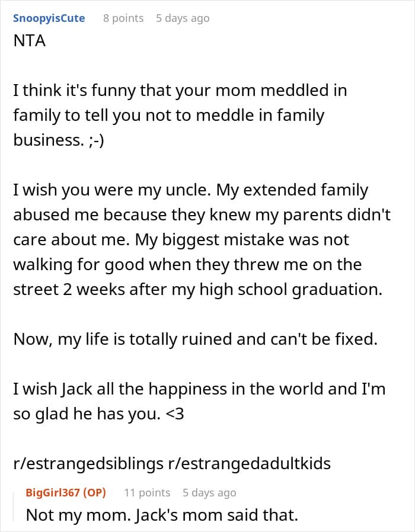This screenshot has height=532, width=415.
Task: Click the NTA verdict text
Action: coord(30,41)
